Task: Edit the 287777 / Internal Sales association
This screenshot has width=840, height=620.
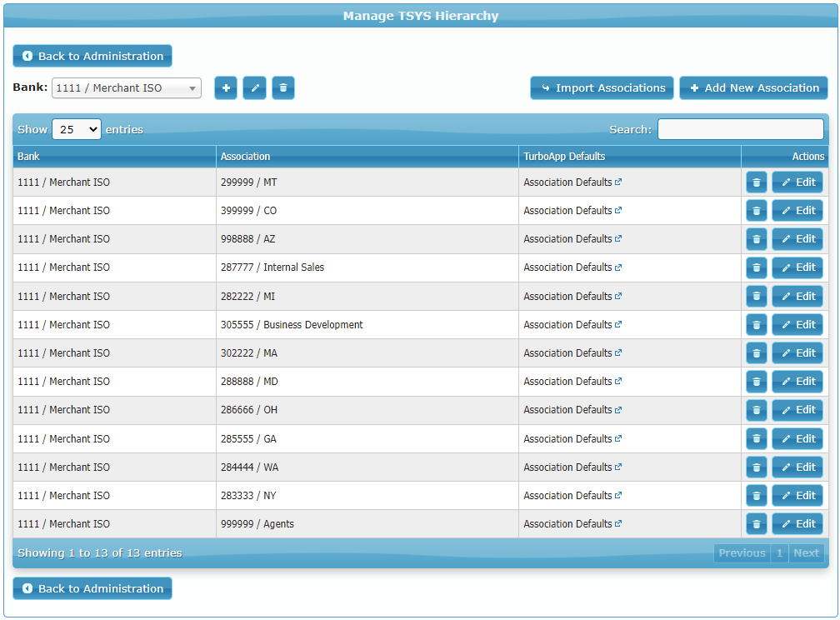Action: (797, 267)
